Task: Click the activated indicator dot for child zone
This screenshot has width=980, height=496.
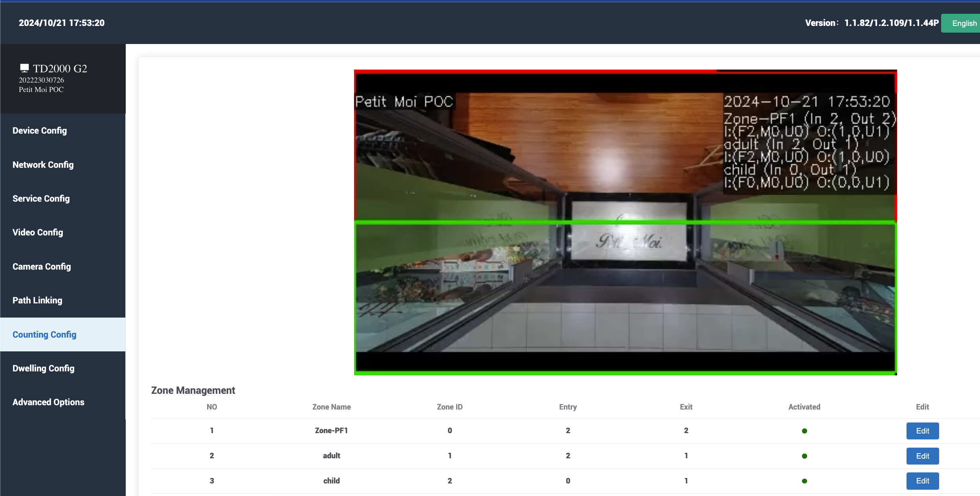Action: pos(804,481)
